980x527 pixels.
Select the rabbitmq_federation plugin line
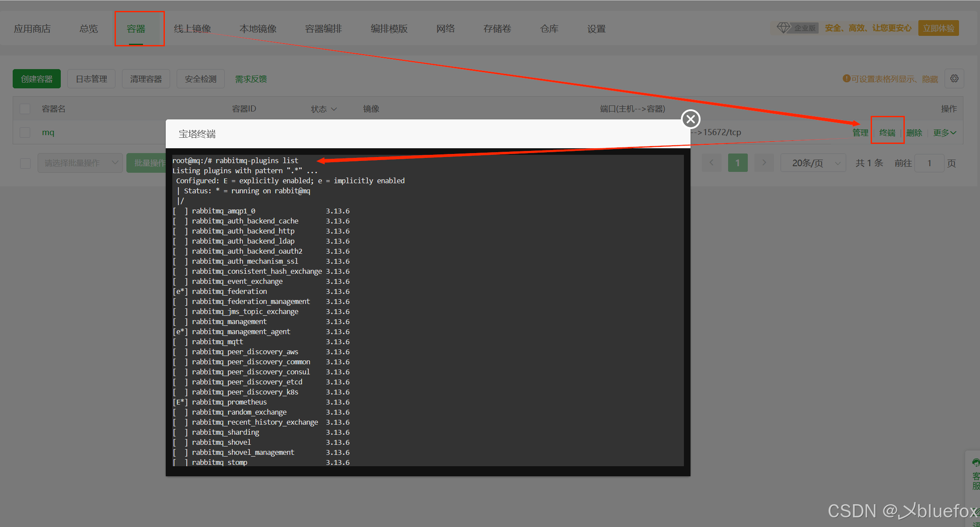point(261,291)
